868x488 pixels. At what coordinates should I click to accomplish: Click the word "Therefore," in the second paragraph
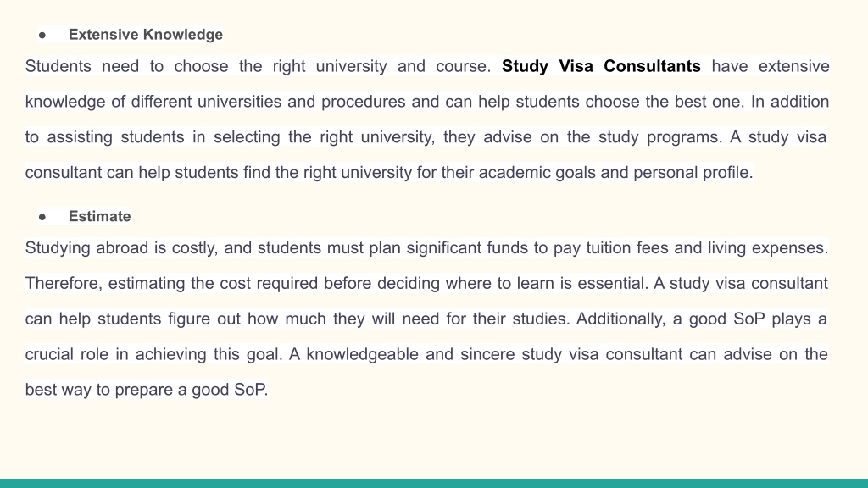(x=64, y=283)
